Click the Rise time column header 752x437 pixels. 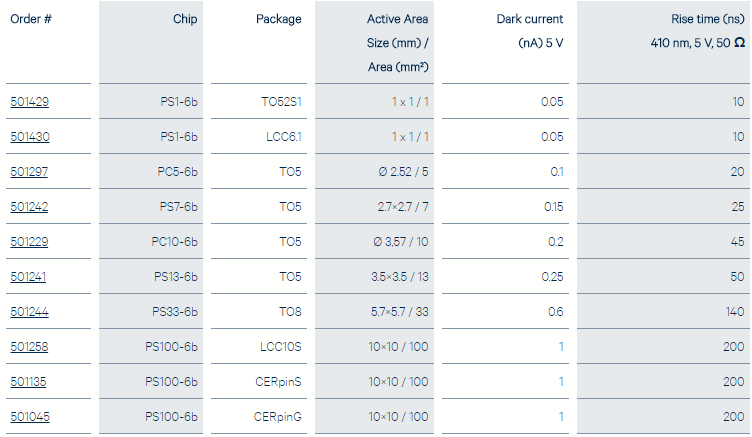707,20
